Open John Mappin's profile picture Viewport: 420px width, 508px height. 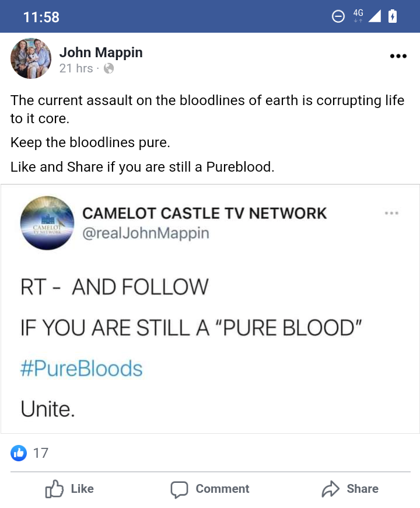tap(31, 59)
